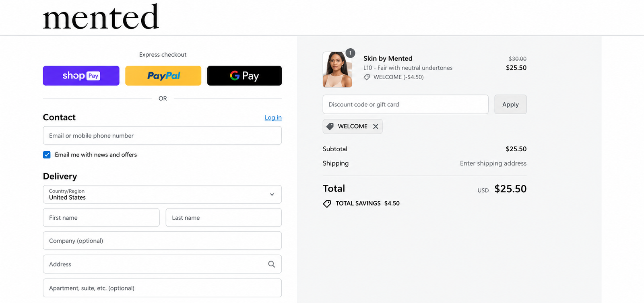
Task: Click the tag icon beside TOTAL SAVINGS
Action: (x=327, y=204)
